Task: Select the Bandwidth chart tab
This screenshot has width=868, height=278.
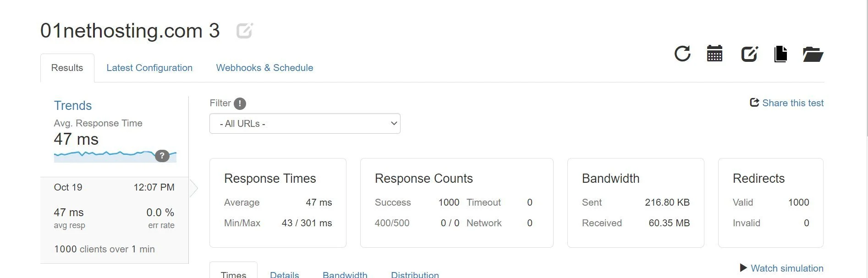Action: click(345, 274)
